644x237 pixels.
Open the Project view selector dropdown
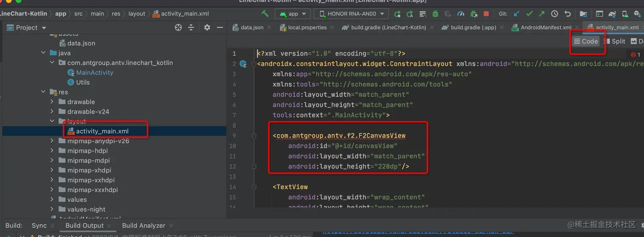click(x=26, y=27)
